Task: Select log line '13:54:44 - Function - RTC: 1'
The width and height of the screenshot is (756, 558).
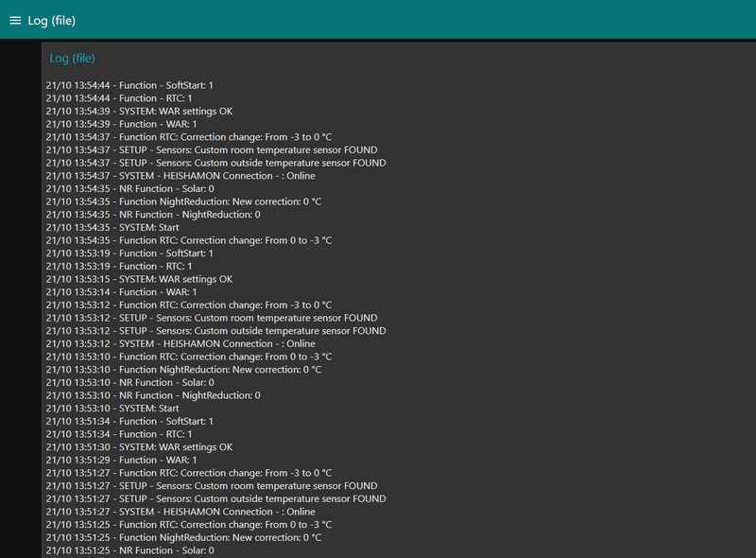Action: tap(119, 98)
